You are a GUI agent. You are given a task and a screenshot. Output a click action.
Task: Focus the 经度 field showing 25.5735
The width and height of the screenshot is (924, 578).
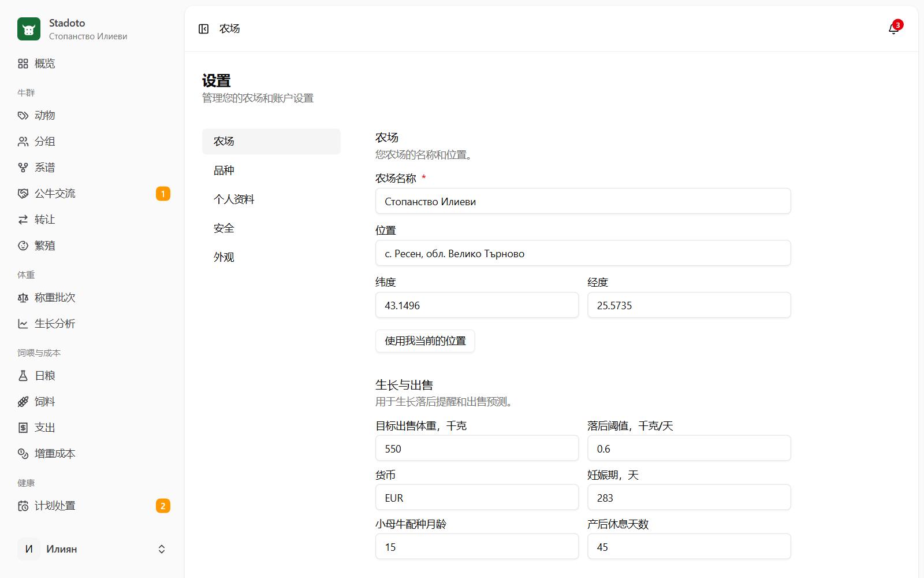tap(689, 305)
